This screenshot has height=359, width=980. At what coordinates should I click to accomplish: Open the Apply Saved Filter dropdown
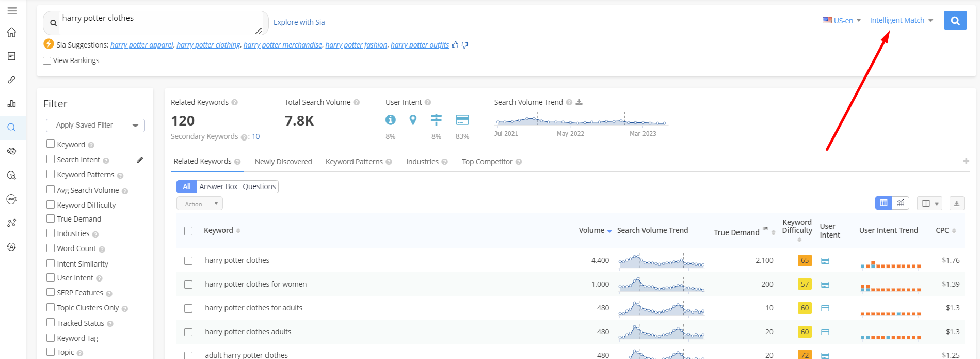(95, 126)
